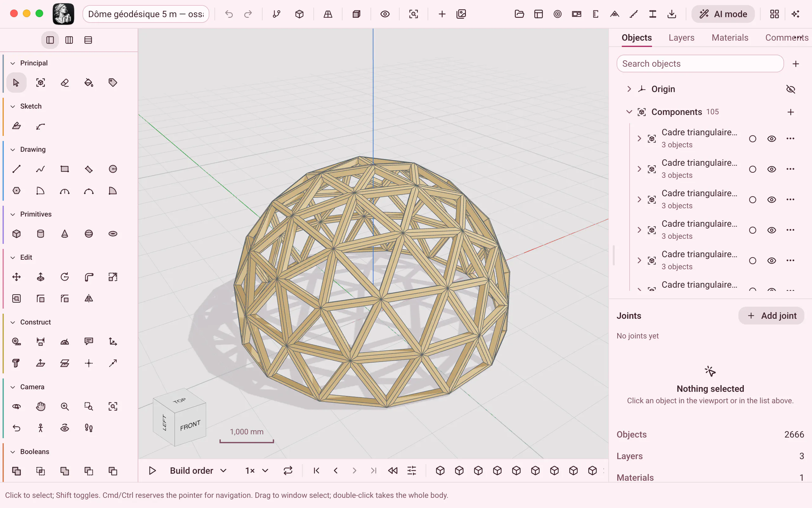Screen dimensions: 812x508
Task: Hide the third Cadre triangulaire component
Action: [771, 200]
